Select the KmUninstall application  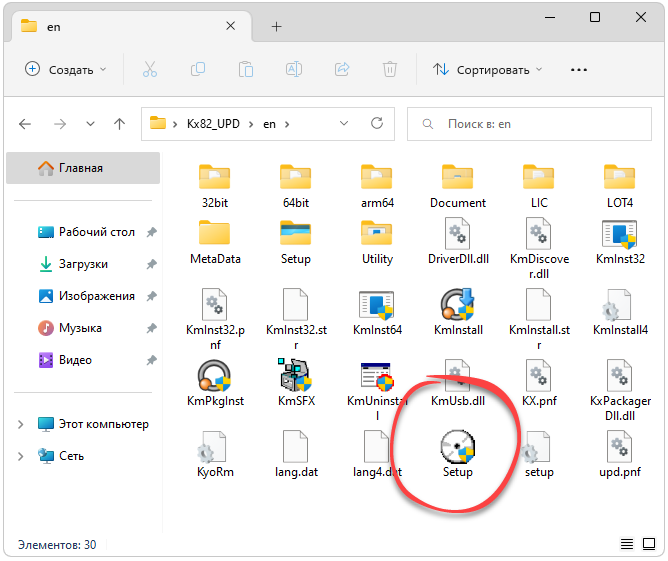(377, 391)
